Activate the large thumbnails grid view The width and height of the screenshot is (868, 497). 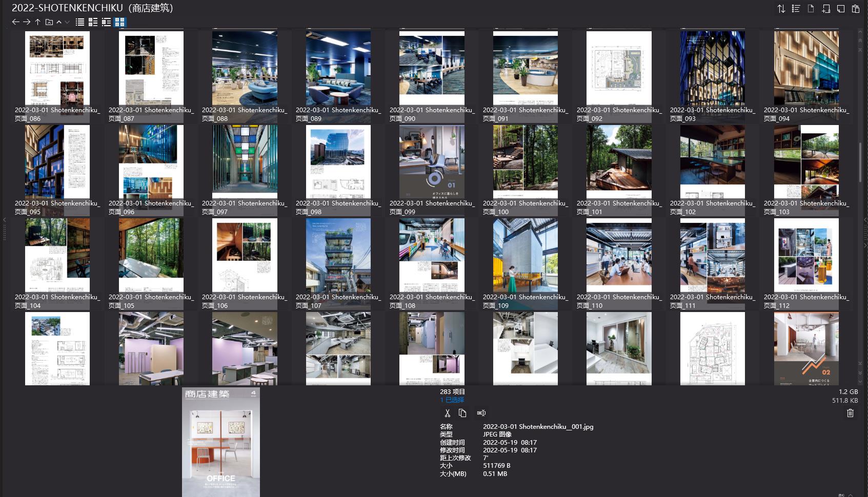tap(119, 22)
